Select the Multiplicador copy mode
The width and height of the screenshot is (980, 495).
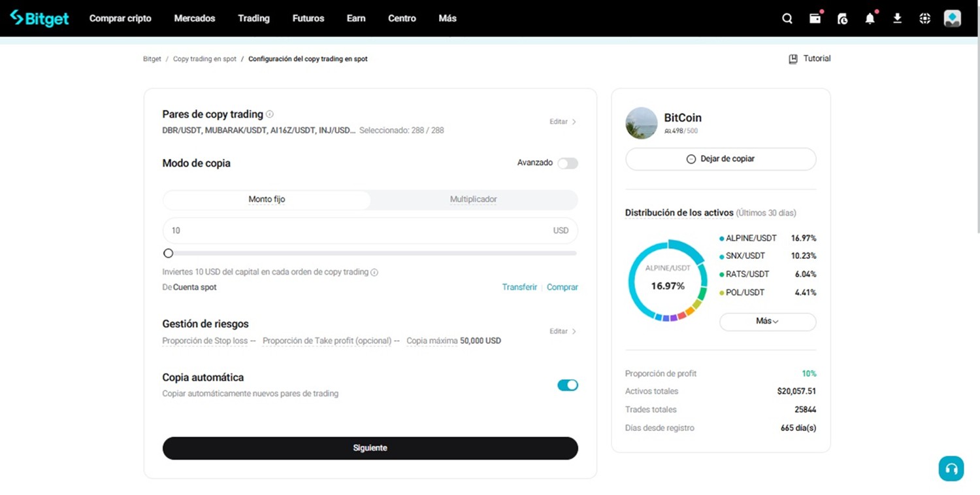(473, 199)
